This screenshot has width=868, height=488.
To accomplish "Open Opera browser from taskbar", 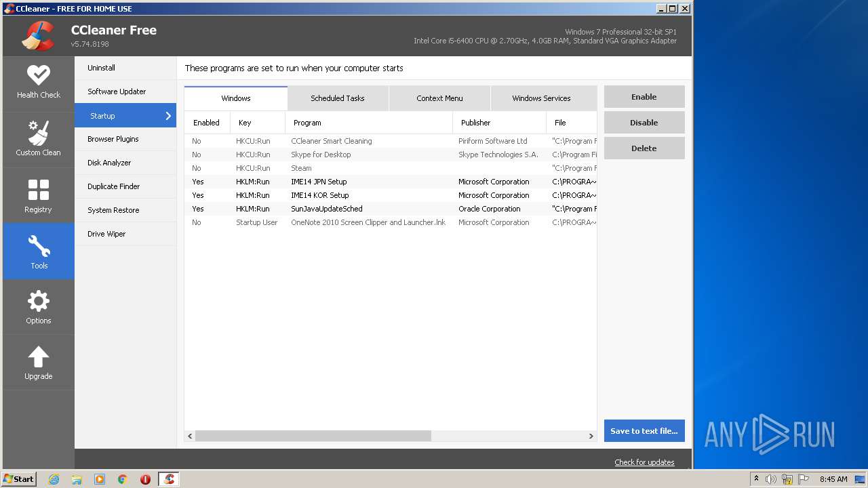I will pos(145,479).
